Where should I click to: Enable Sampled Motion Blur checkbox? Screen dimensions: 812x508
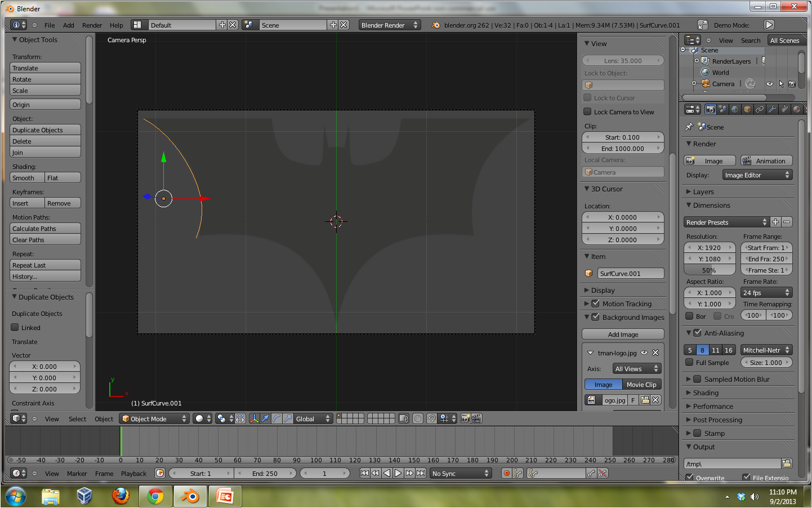pyautogui.click(x=697, y=379)
